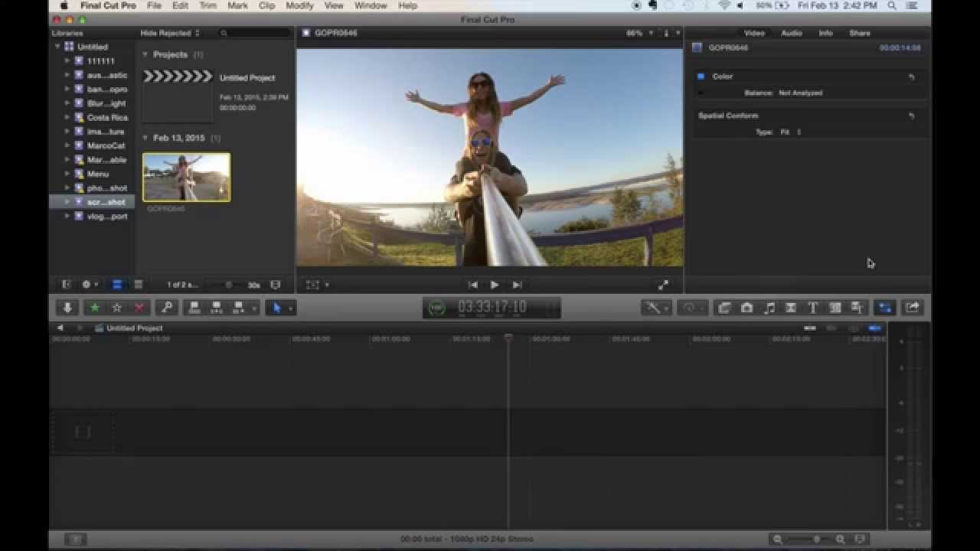The height and width of the screenshot is (551, 980).
Task: Append clip to the storyline button
Action: pyautogui.click(x=240, y=308)
